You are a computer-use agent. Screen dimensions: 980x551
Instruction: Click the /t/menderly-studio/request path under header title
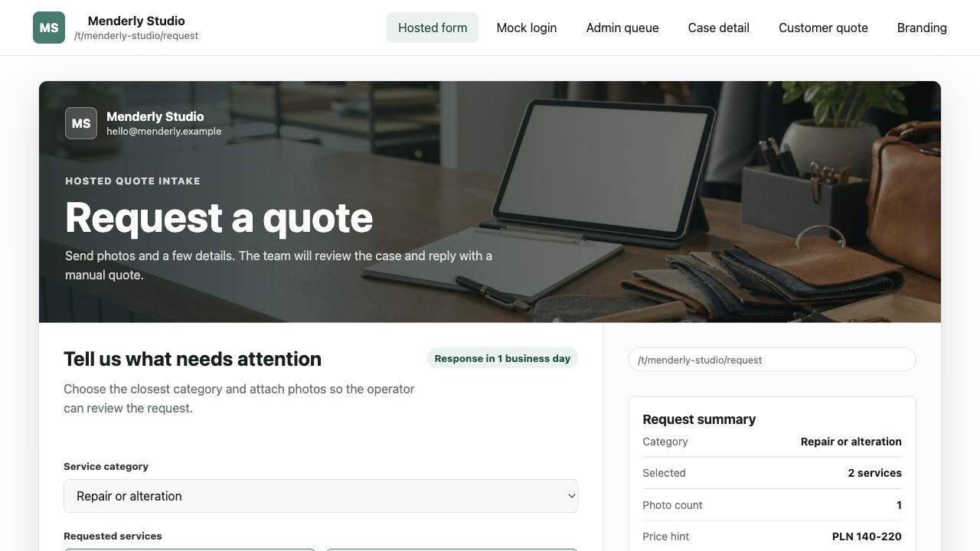click(136, 35)
